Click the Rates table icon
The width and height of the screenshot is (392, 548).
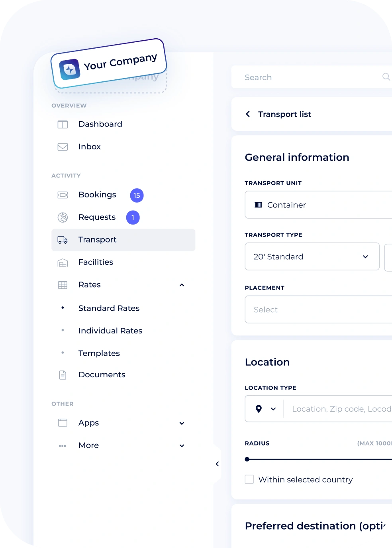[x=63, y=285]
